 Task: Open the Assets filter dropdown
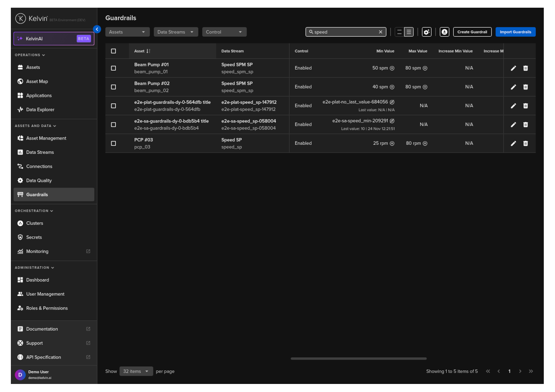[127, 32]
